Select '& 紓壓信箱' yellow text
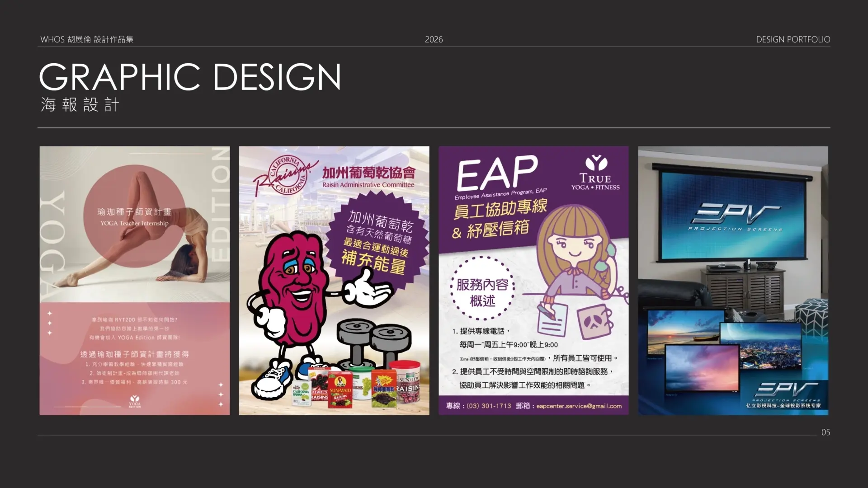Image resolution: width=868 pixels, height=488 pixels. click(491, 230)
